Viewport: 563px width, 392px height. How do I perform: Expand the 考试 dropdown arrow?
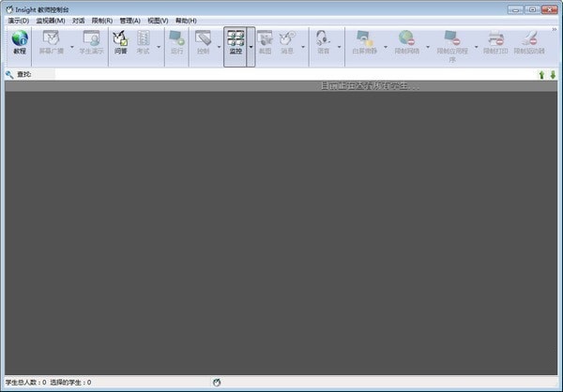(159, 47)
